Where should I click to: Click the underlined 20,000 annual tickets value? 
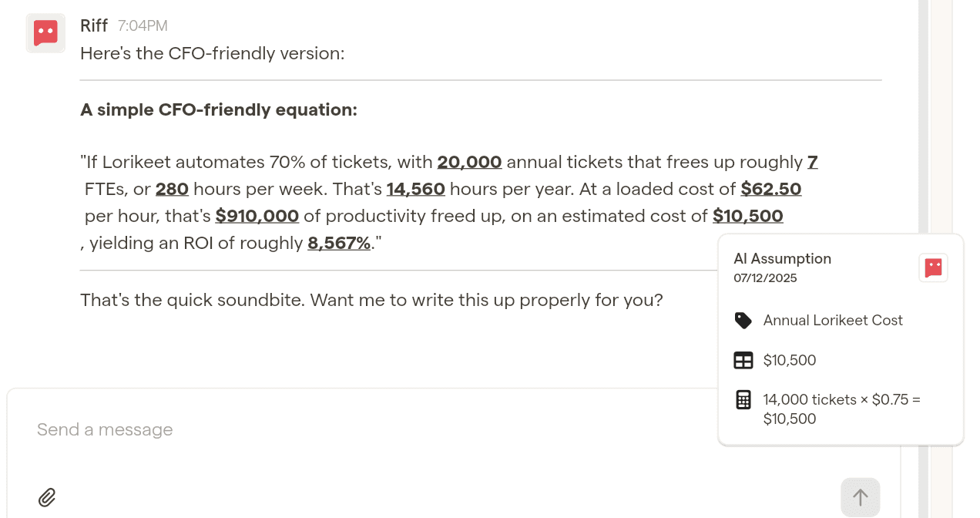[x=469, y=163]
